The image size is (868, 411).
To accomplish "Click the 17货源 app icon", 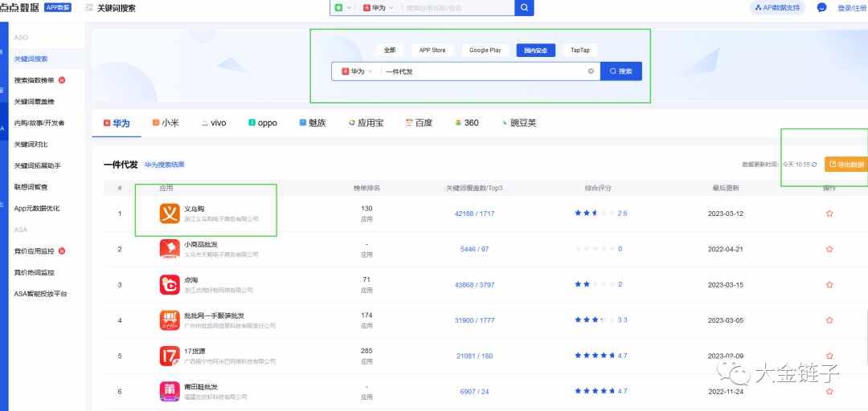I will click(170, 356).
